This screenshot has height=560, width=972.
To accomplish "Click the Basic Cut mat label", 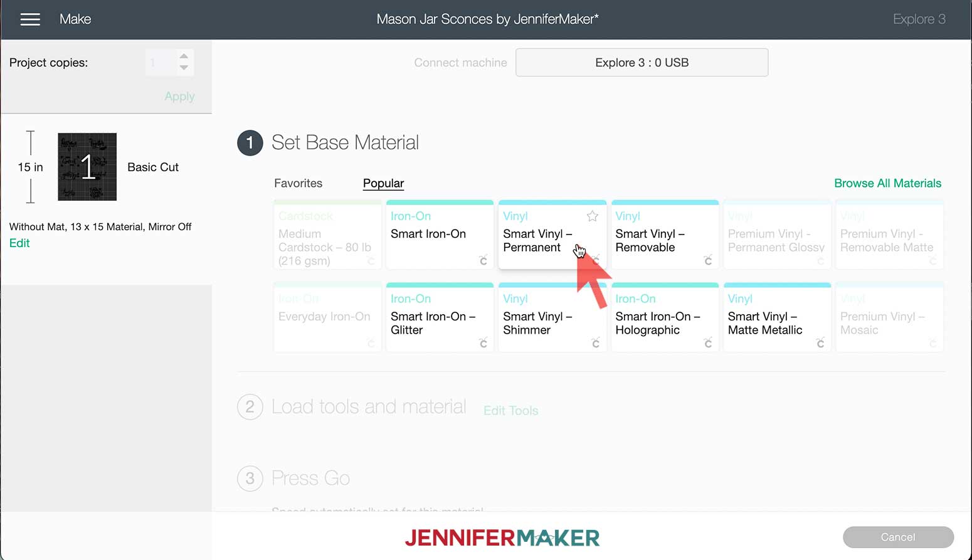I will [153, 167].
